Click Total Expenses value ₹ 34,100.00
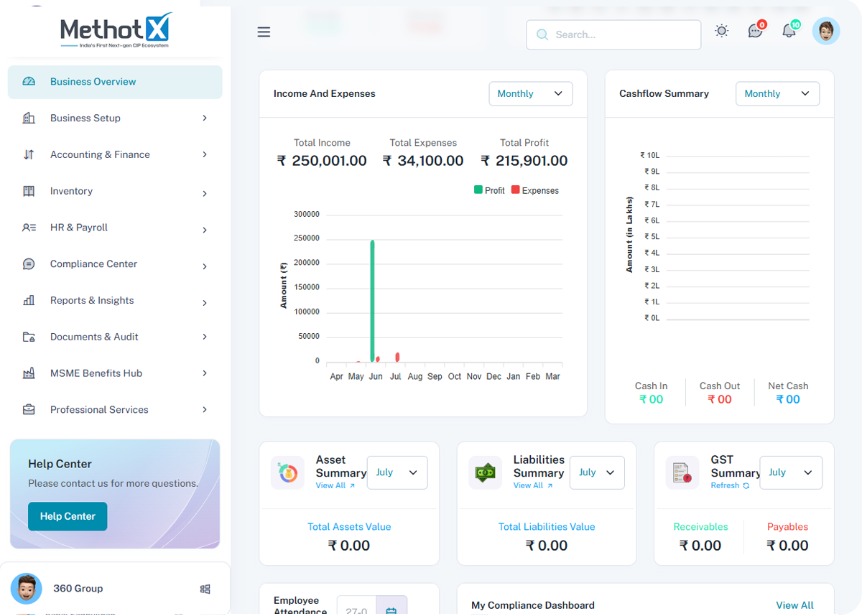Screen dimensions: 862x616 (423, 161)
